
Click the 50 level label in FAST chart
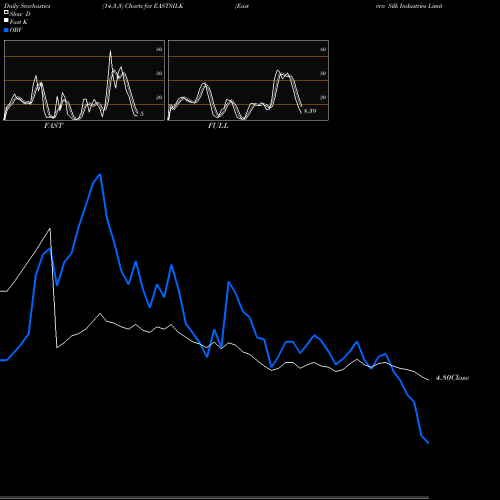(159, 73)
